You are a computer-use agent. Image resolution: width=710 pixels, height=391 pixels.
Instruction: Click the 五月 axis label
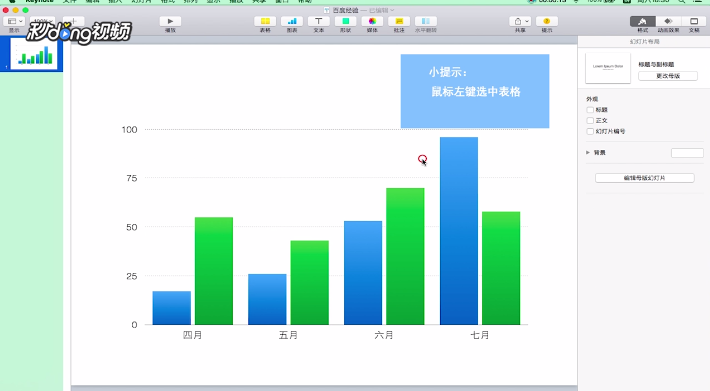(288, 335)
